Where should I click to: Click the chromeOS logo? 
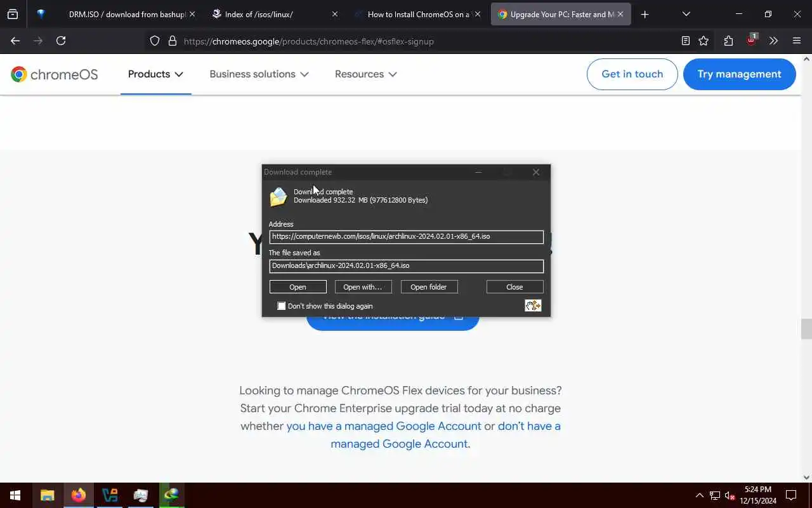click(55, 74)
